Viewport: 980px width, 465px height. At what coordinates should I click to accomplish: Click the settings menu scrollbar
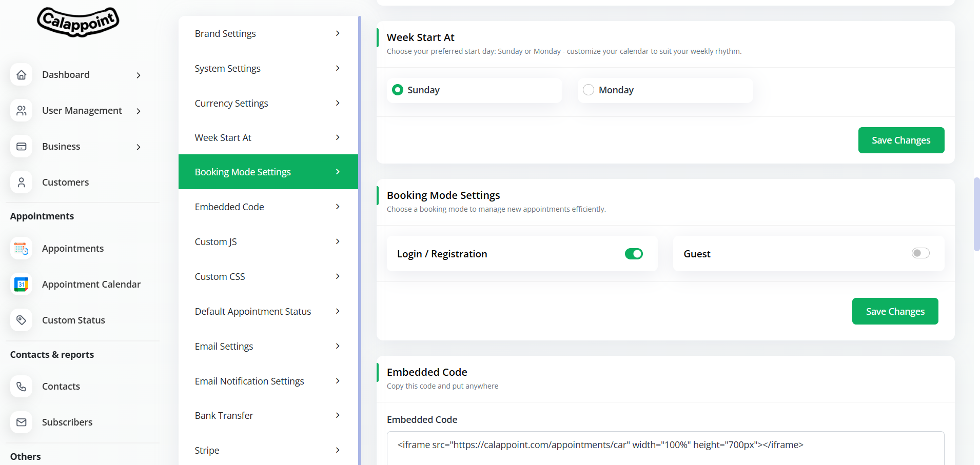(x=360, y=240)
